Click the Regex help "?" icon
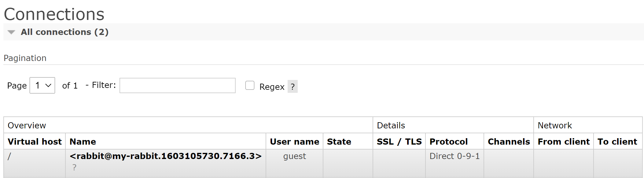 click(x=293, y=87)
